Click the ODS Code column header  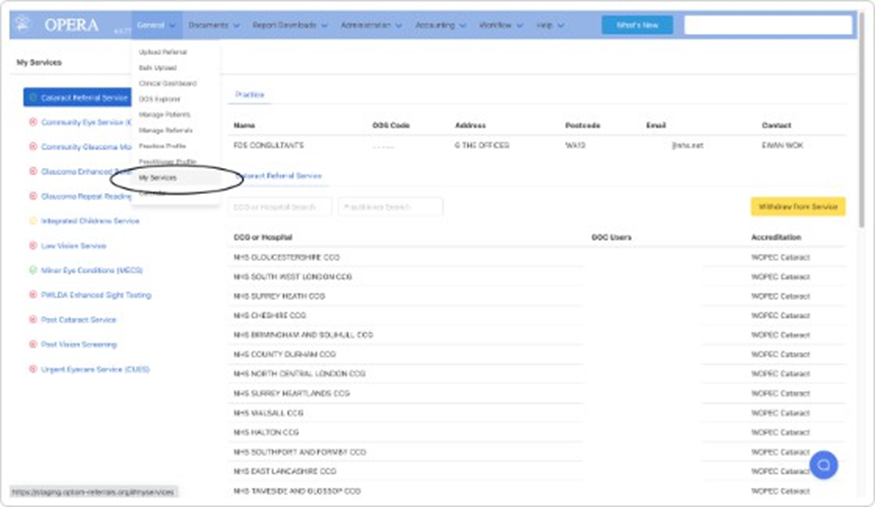391,125
